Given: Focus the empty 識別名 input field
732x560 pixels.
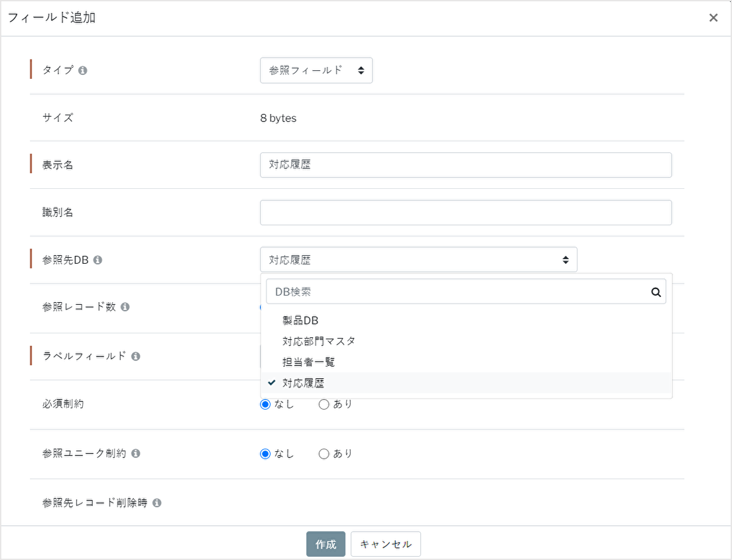Looking at the screenshot, I should click(x=466, y=212).
